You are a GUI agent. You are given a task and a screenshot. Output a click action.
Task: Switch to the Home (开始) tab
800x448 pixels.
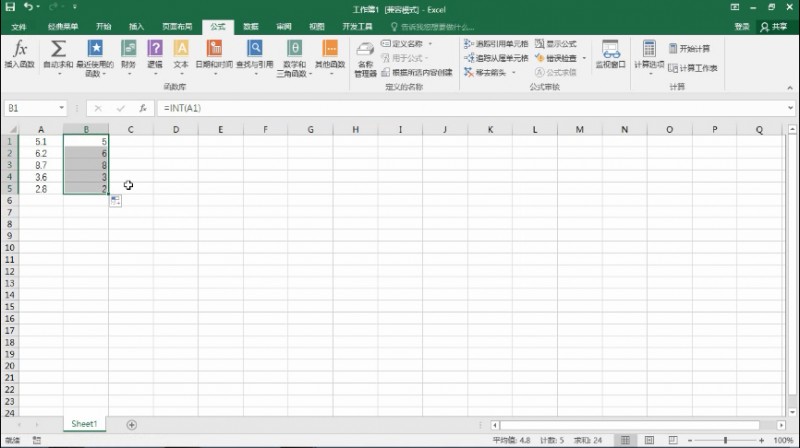(104, 27)
